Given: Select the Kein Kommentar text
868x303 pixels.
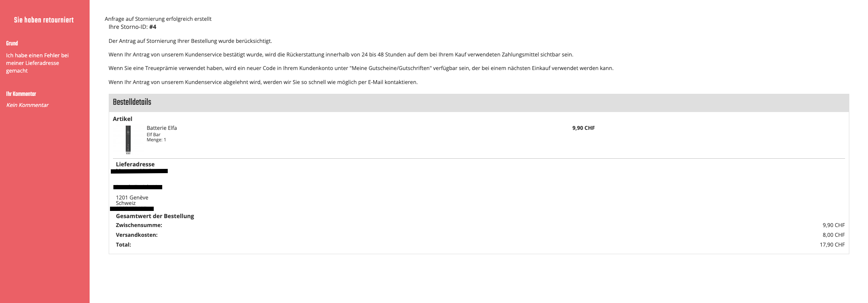Looking at the screenshot, I should coord(27,105).
